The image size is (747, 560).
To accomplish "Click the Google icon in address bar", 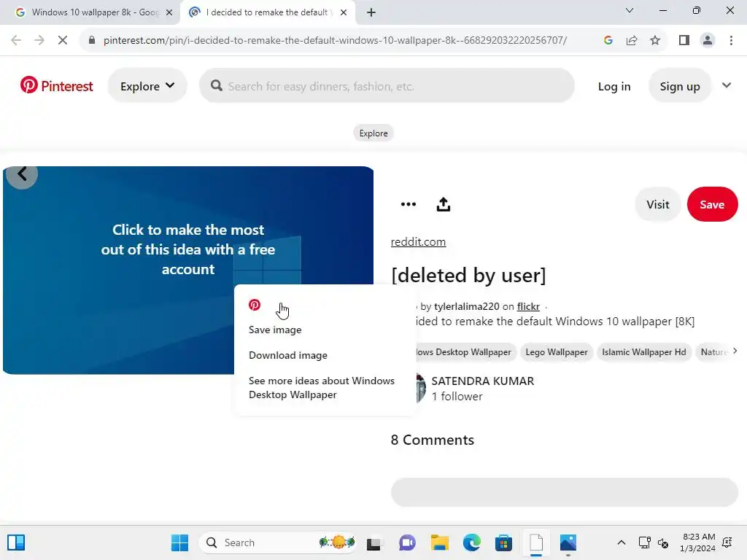I will point(608,41).
